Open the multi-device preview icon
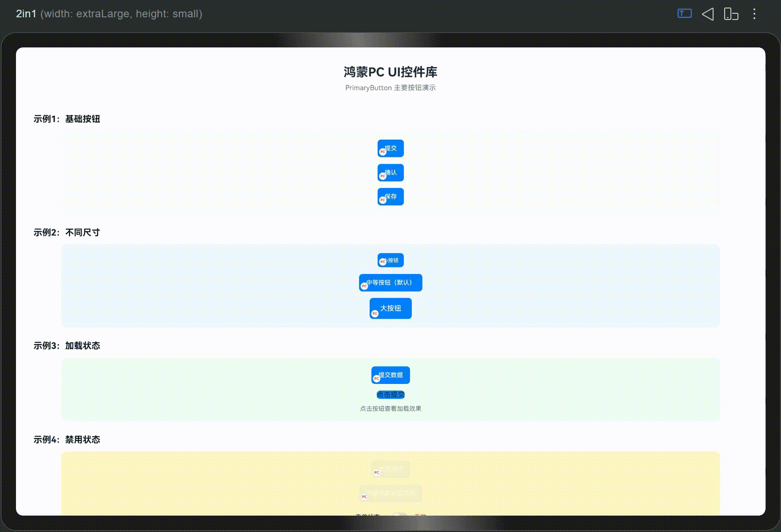The height and width of the screenshot is (532, 781). click(731, 14)
